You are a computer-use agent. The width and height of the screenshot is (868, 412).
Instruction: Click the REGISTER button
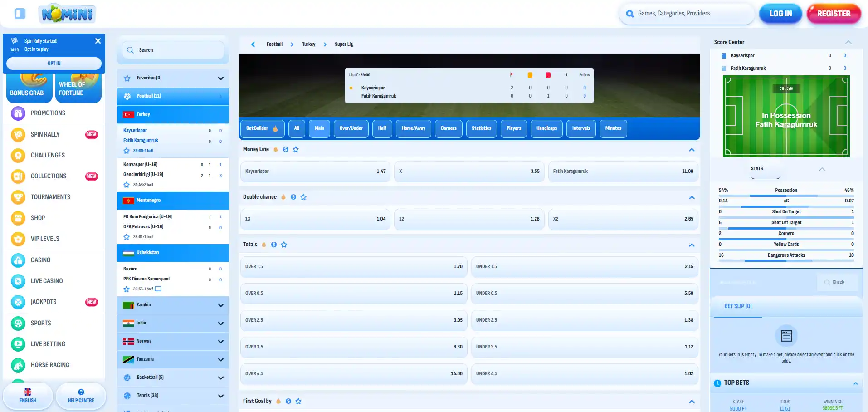(834, 14)
